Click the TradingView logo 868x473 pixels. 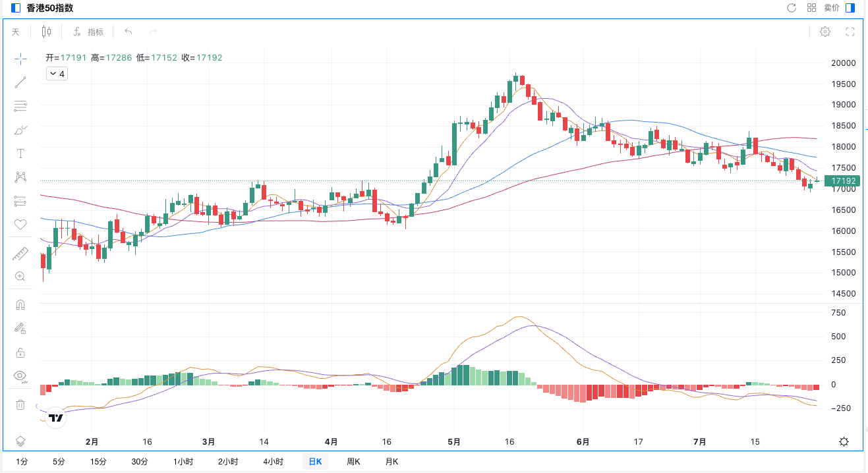(x=56, y=418)
